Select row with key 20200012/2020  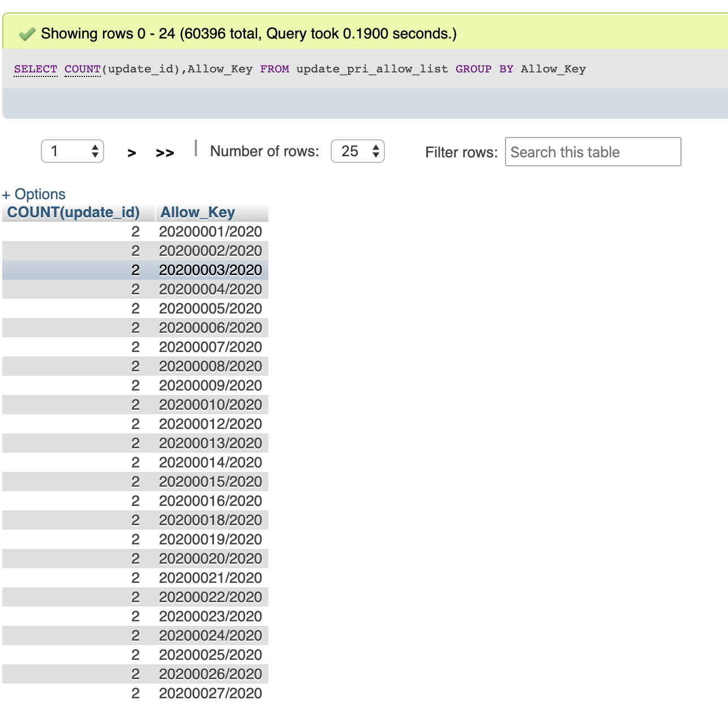(x=135, y=424)
